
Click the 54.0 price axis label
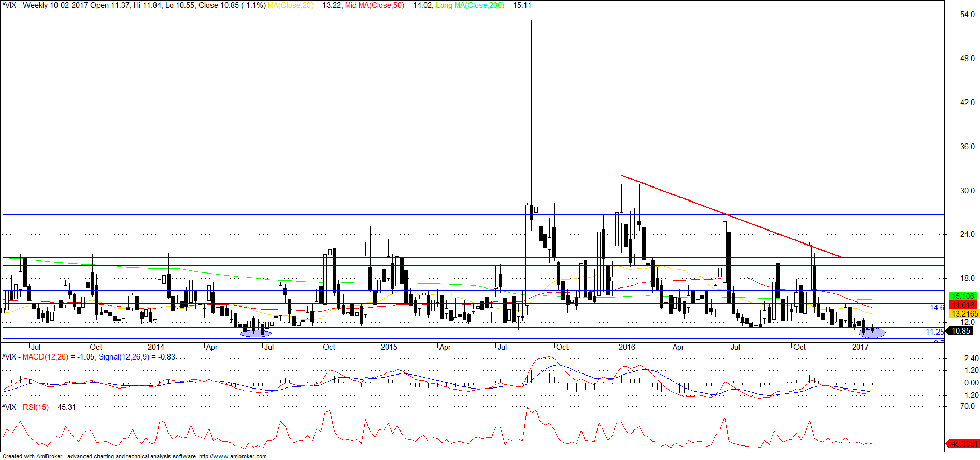pos(967,15)
